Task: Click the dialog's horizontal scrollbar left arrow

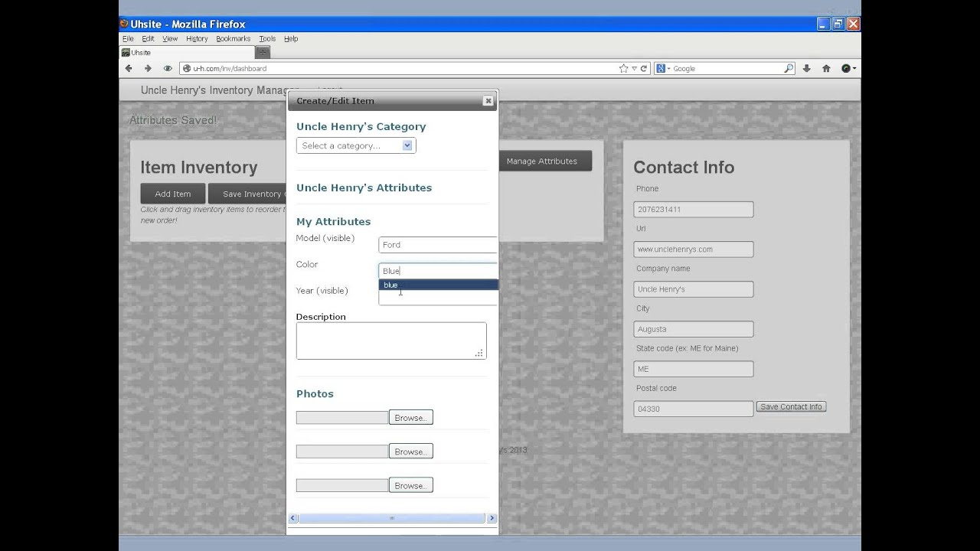Action: [292, 518]
